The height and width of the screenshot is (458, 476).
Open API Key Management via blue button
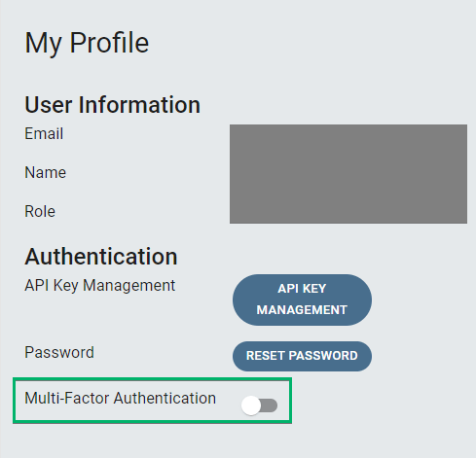302,299
